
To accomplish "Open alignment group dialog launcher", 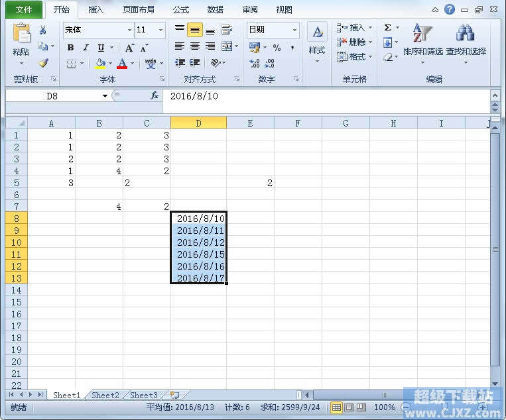I will point(237,79).
